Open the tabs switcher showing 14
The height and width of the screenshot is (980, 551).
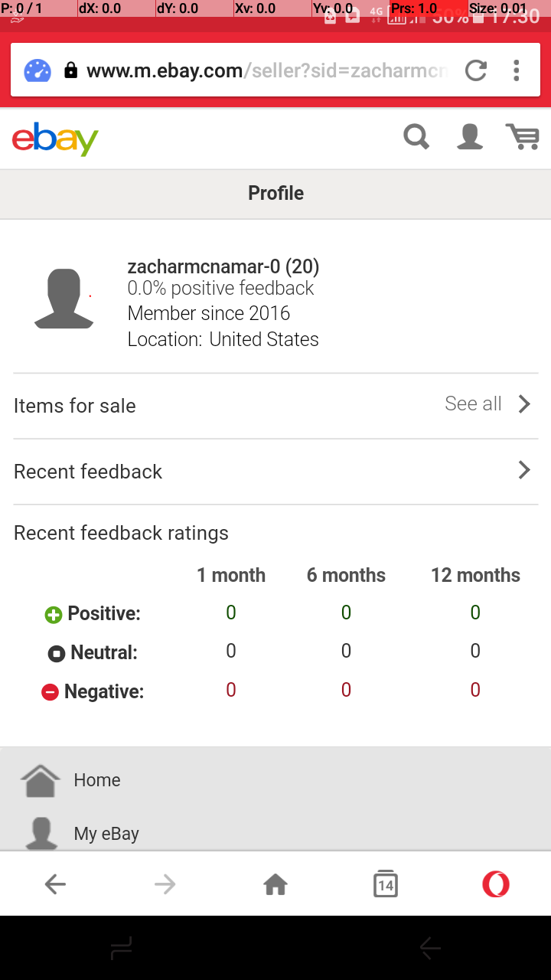tap(386, 884)
